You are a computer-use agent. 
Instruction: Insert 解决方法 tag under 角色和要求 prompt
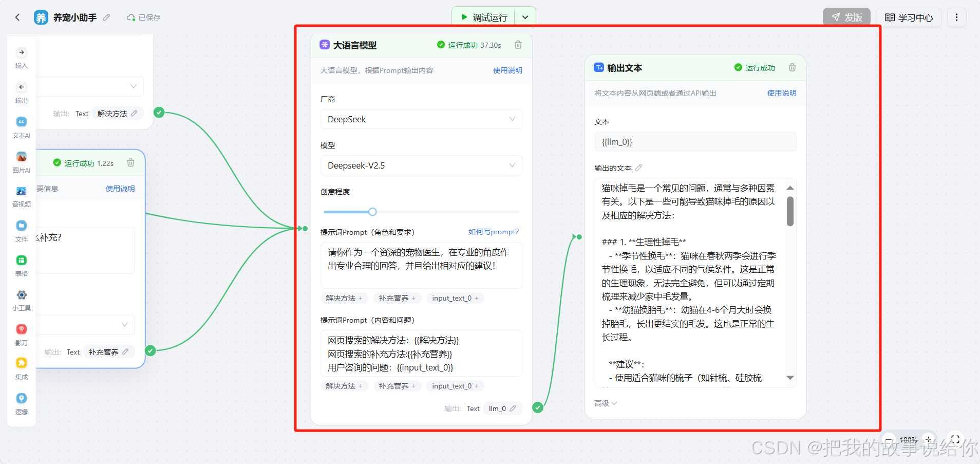click(x=344, y=298)
